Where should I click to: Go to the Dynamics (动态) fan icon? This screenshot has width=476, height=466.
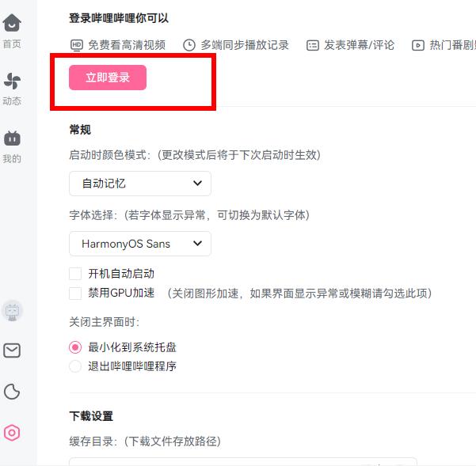(x=12, y=81)
